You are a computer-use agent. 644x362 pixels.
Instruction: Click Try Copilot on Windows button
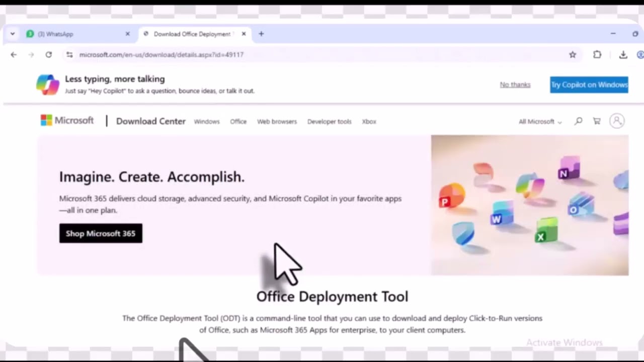[589, 84]
